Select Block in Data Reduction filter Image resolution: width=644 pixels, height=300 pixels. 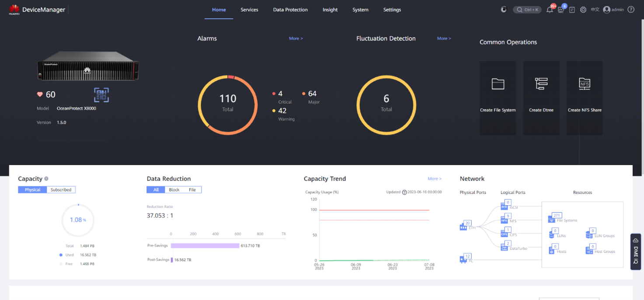point(174,190)
